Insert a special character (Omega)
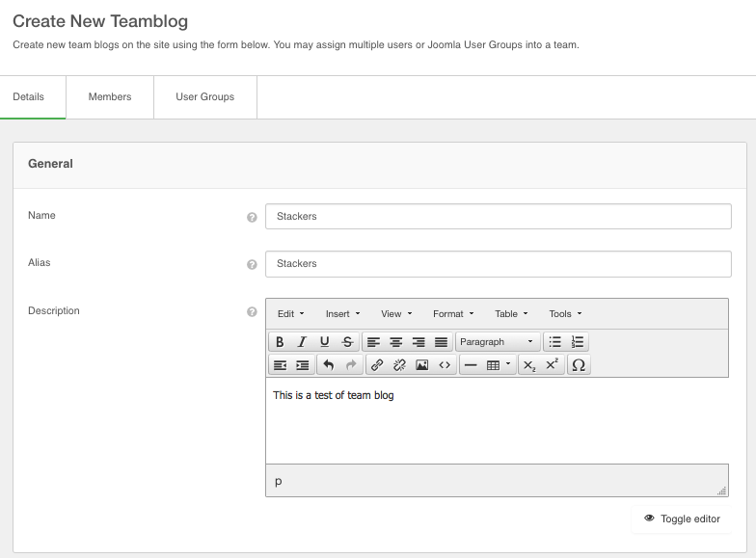The height and width of the screenshot is (558, 756). 579,364
